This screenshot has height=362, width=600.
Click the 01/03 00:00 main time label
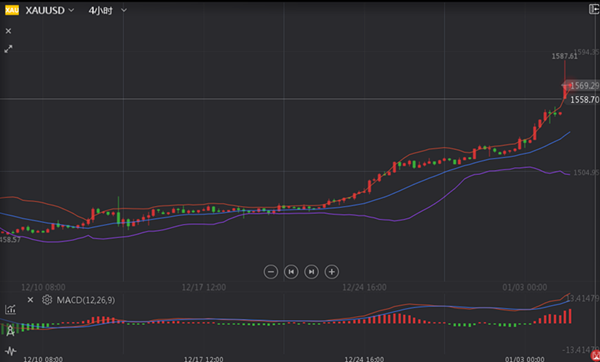(525, 287)
